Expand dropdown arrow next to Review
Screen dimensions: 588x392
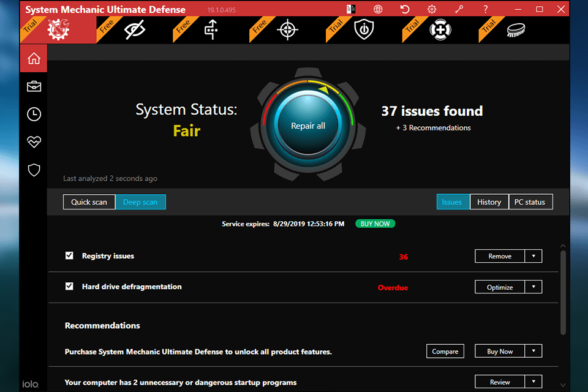click(x=533, y=382)
